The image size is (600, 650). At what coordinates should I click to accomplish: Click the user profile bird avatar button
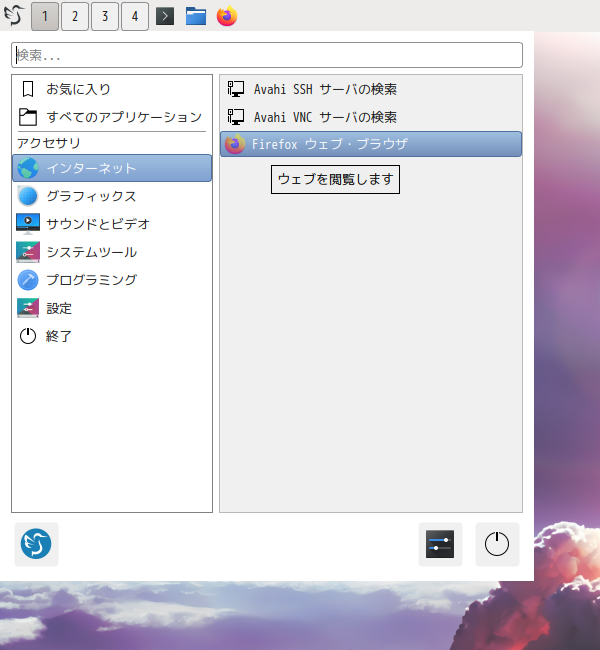tap(36, 544)
